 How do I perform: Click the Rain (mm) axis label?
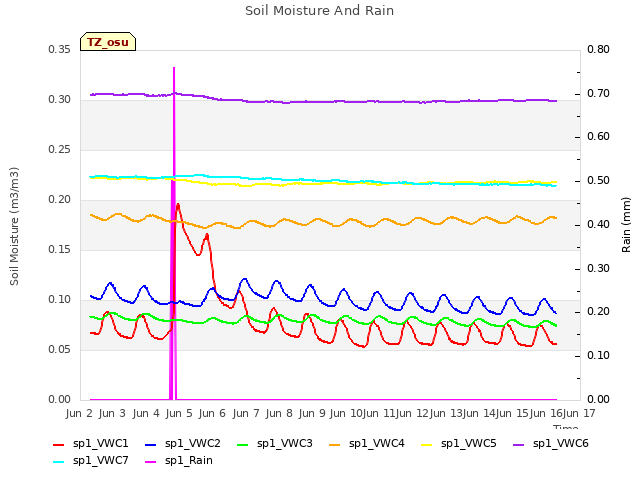[626, 225]
